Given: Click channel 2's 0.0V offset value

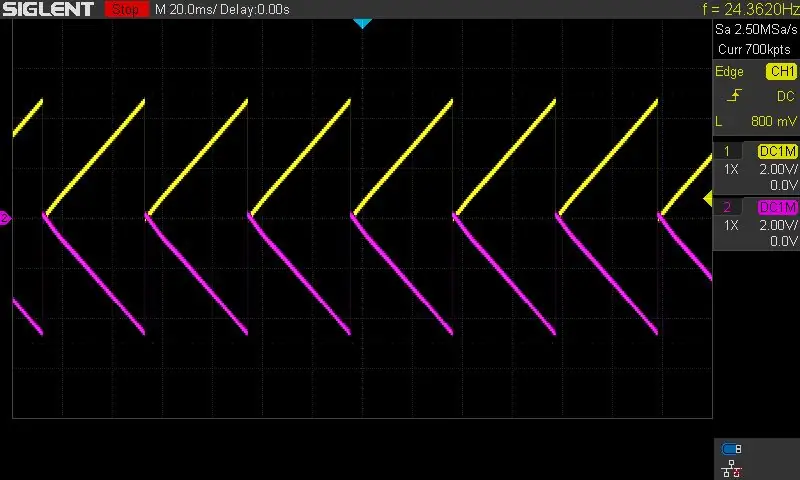Looking at the screenshot, I should [x=784, y=241].
